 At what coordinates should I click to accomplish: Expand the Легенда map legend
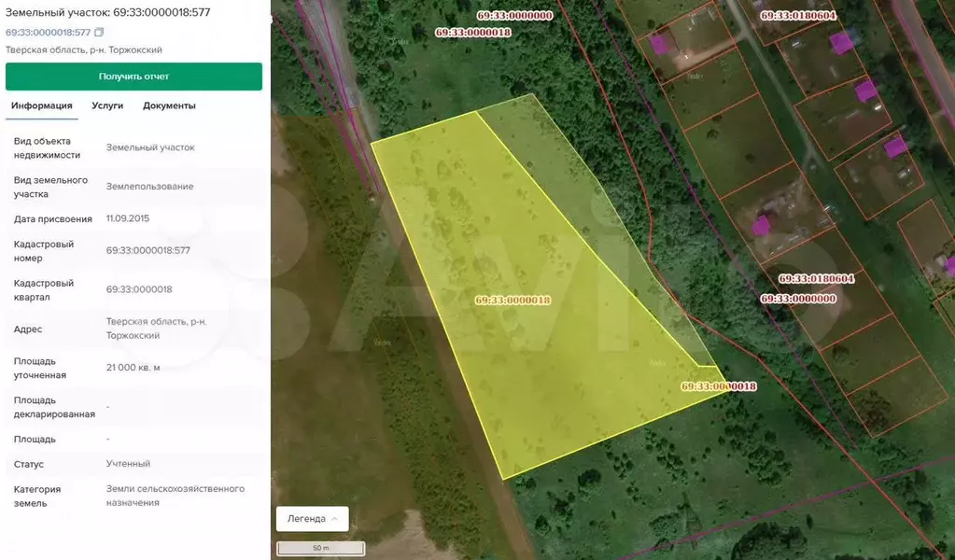pyautogui.click(x=313, y=519)
